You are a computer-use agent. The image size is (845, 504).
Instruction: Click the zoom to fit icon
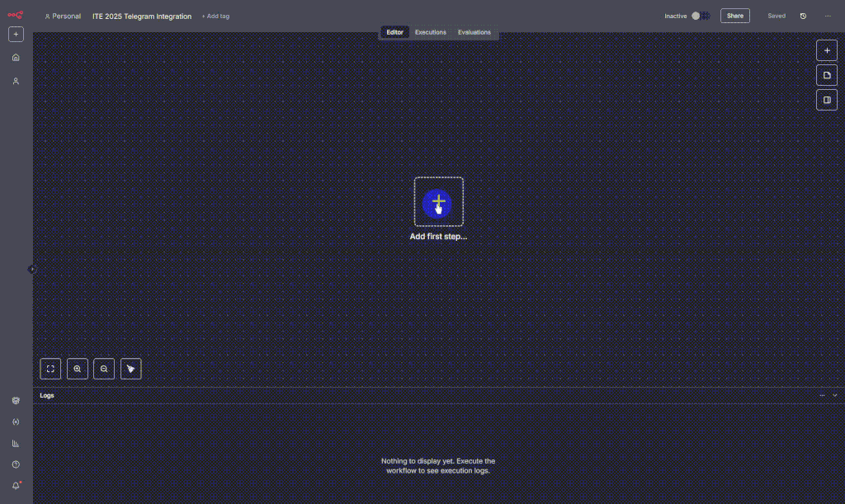click(x=50, y=369)
